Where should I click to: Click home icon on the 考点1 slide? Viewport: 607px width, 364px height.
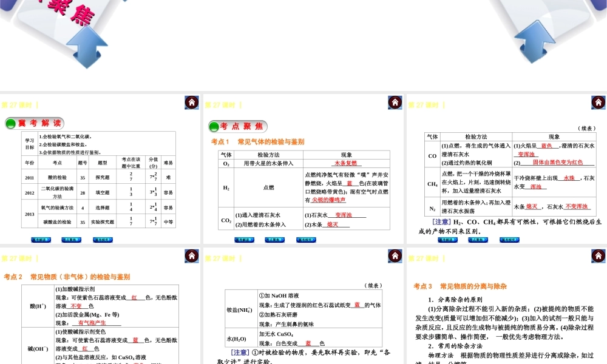(395, 103)
